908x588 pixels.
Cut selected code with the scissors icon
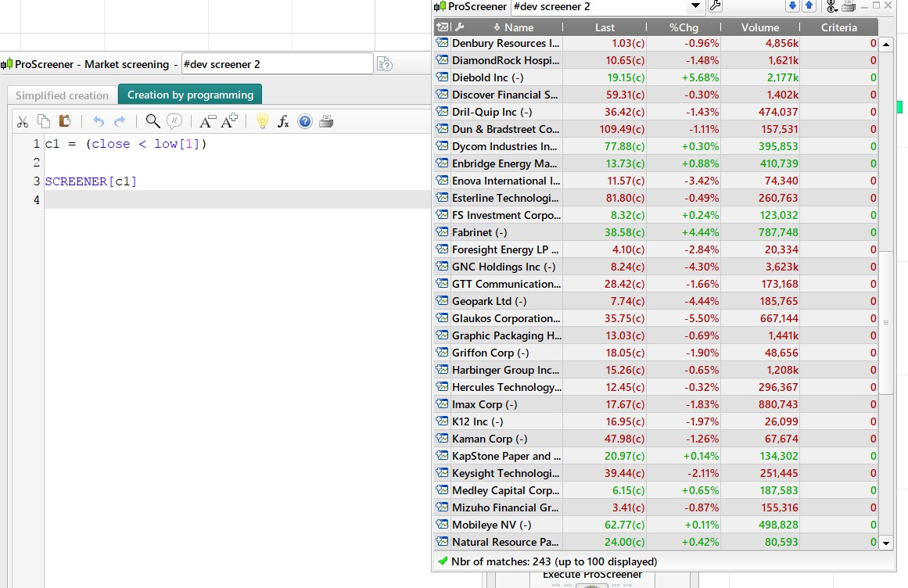tap(23, 121)
